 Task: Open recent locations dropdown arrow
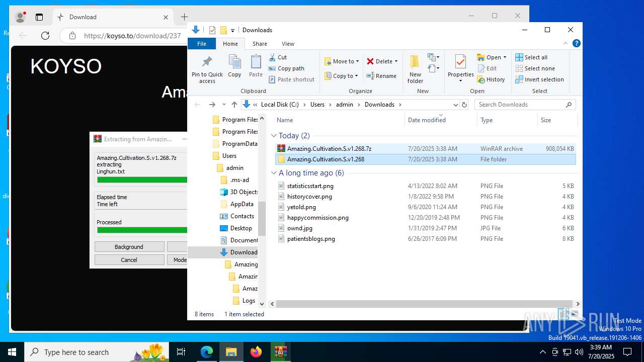pos(224,105)
